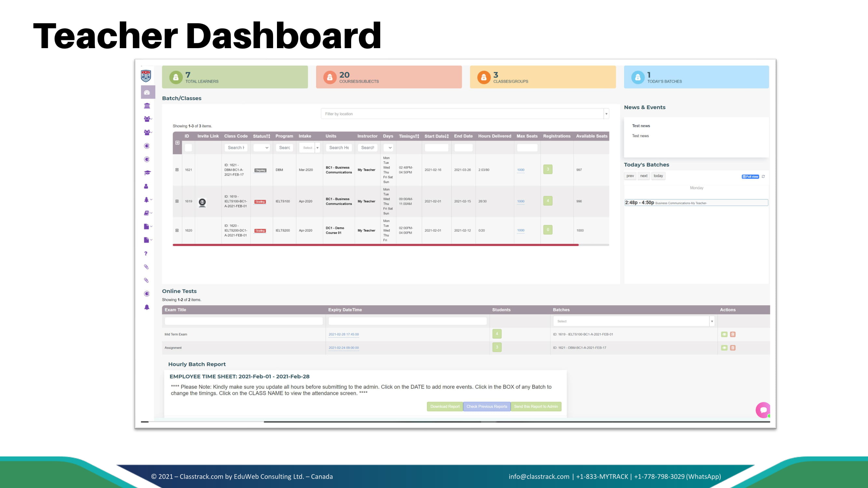Open the Status filter dropdown
The width and height of the screenshot is (868, 488).
point(261,147)
